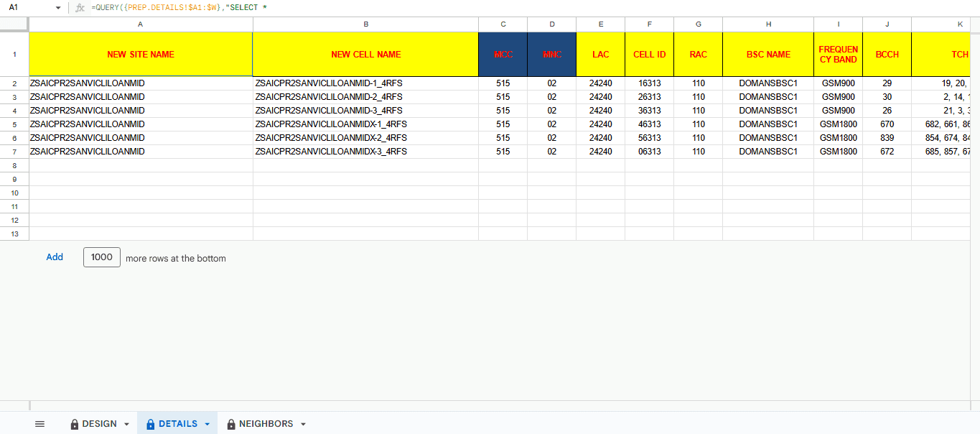Select the NEW CELL NAME header cell

pyautogui.click(x=365, y=55)
